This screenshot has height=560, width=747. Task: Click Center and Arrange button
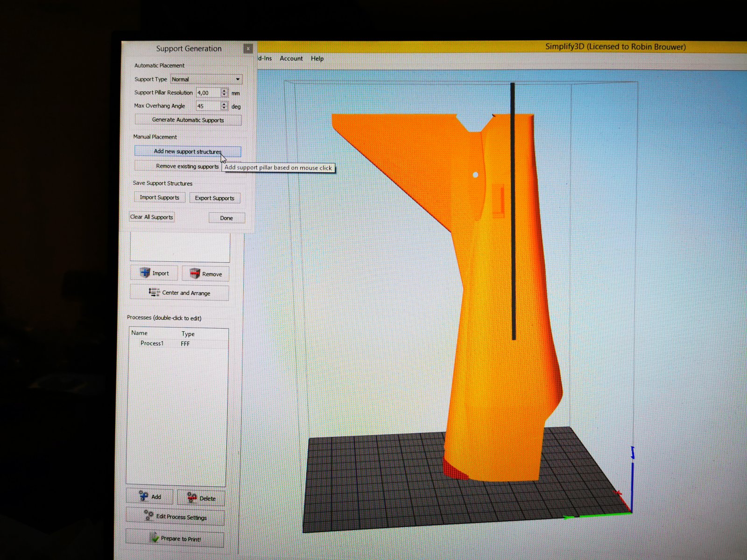pyautogui.click(x=180, y=293)
